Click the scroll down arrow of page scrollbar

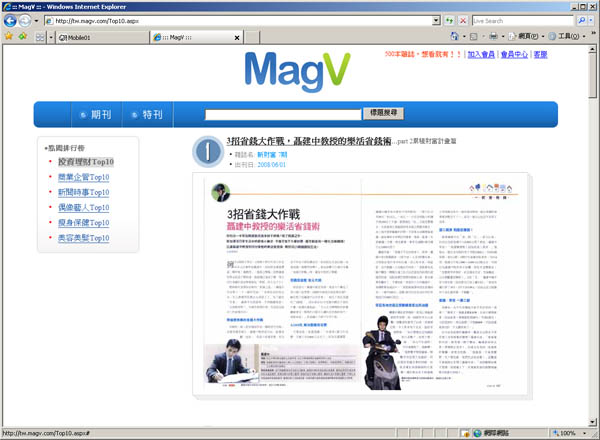(592, 422)
